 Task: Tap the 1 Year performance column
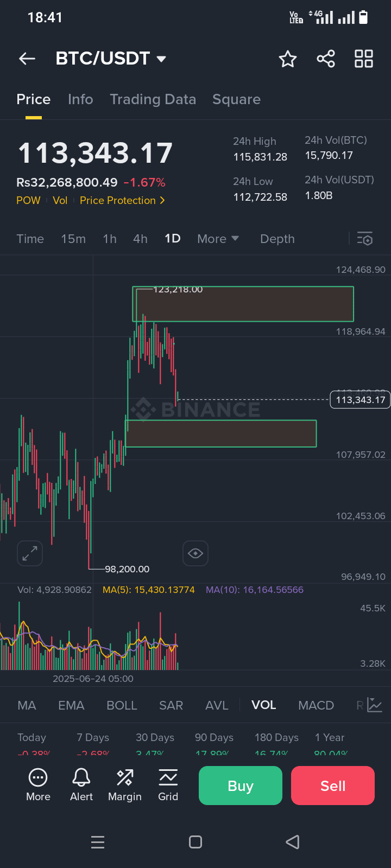click(x=330, y=744)
